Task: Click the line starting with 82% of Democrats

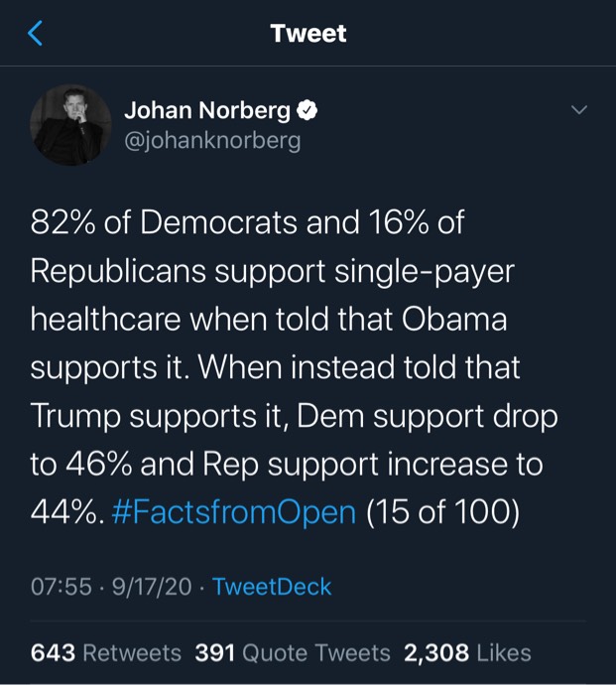Action: (x=247, y=222)
